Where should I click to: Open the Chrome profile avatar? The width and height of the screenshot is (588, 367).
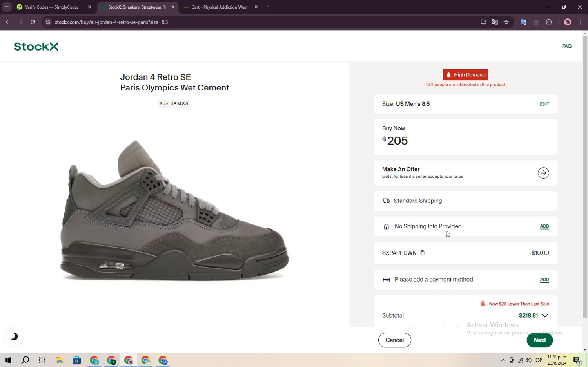(567, 22)
